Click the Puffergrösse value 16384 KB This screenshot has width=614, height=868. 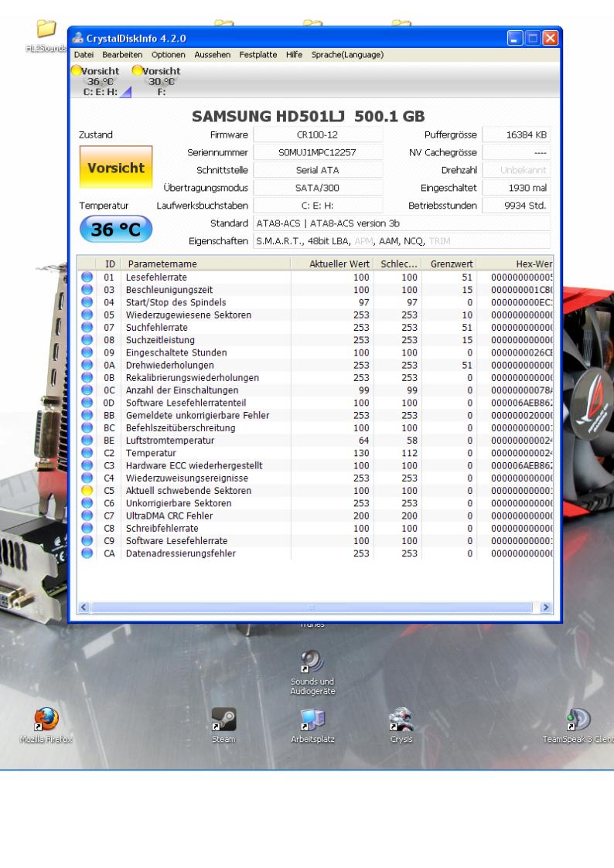tap(516, 134)
